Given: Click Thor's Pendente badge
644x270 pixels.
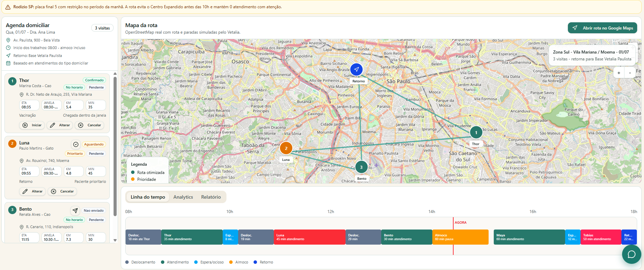Looking at the screenshot, I should [96, 87].
